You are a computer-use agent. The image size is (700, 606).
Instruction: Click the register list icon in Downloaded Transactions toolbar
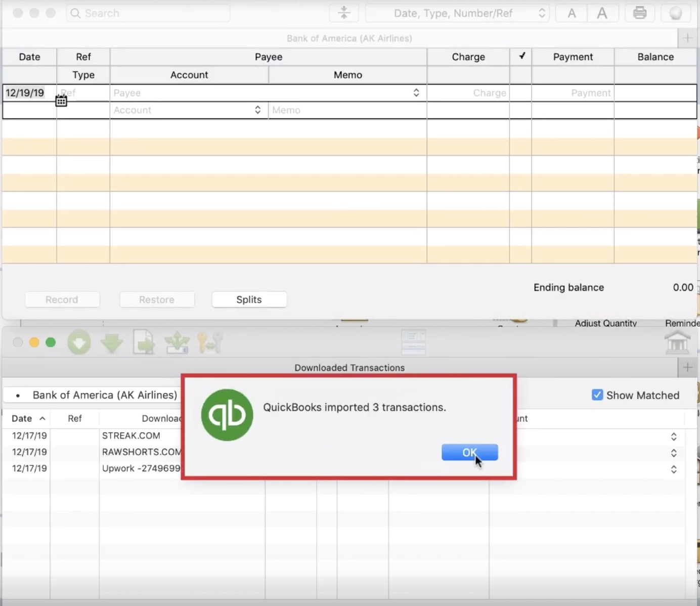(x=413, y=342)
